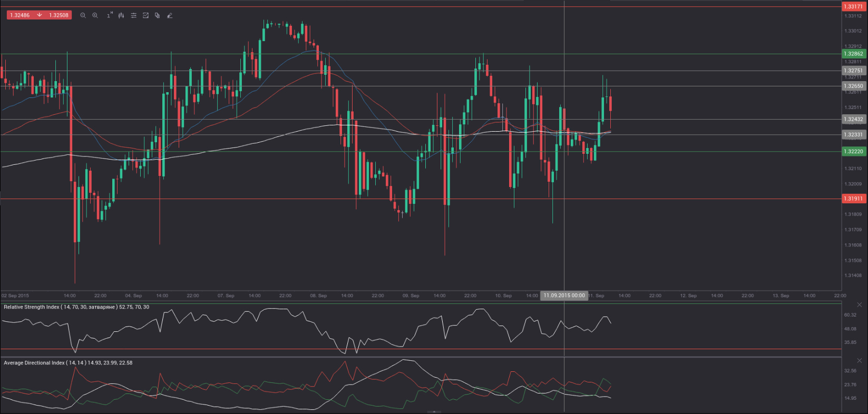Open the 1H timeframe selector
Image resolution: width=868 pixels, height=414 pixels.
pyautogui.click(x=109, y=15)
